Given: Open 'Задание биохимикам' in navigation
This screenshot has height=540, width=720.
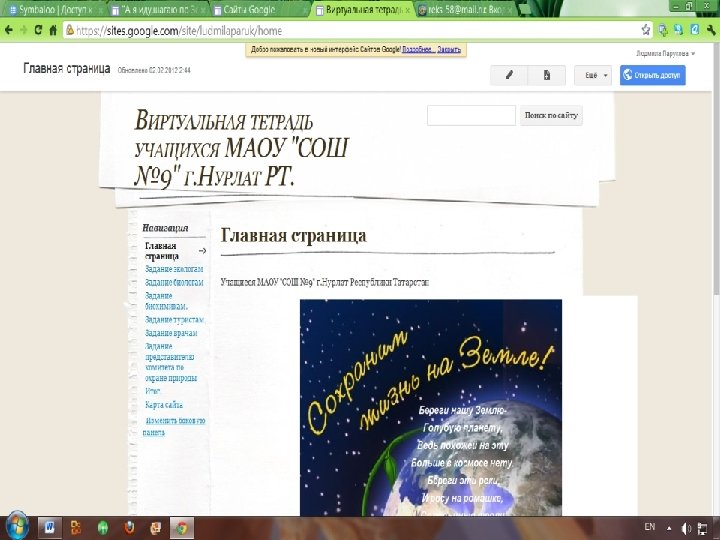Looking at the screenshot, I should pyautogui.click(x=166, y=301).
